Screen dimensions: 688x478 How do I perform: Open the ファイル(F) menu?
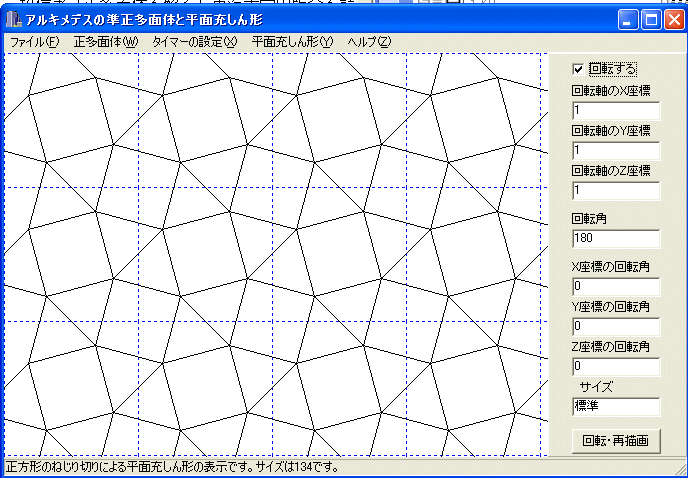click(x=34, y=42)
